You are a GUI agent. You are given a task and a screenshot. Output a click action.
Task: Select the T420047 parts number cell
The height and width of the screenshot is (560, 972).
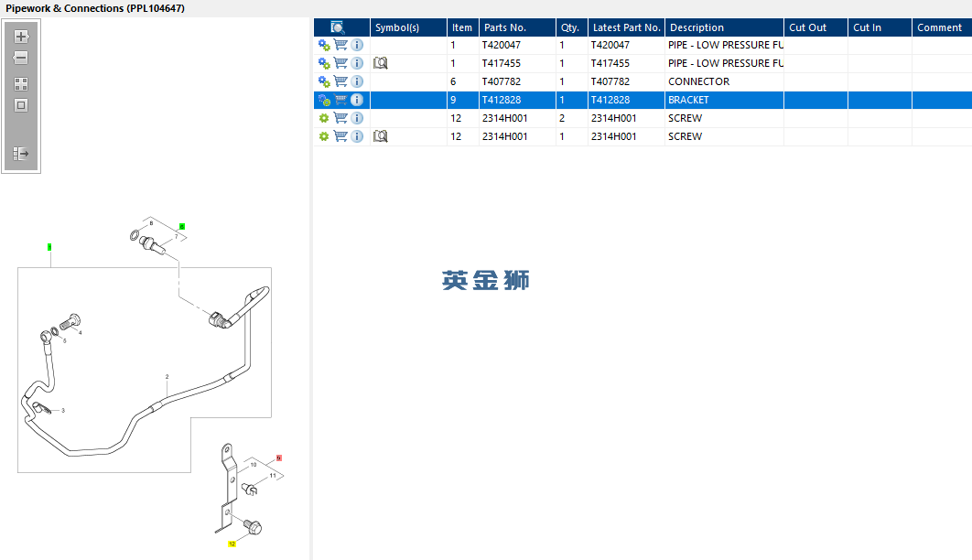[517, 45]
